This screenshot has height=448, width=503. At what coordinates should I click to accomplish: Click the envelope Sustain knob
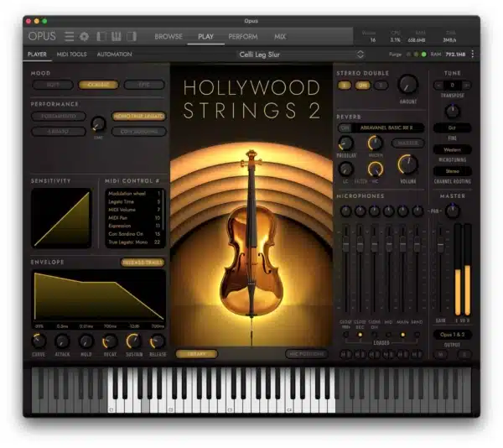(x=133, y=341)
